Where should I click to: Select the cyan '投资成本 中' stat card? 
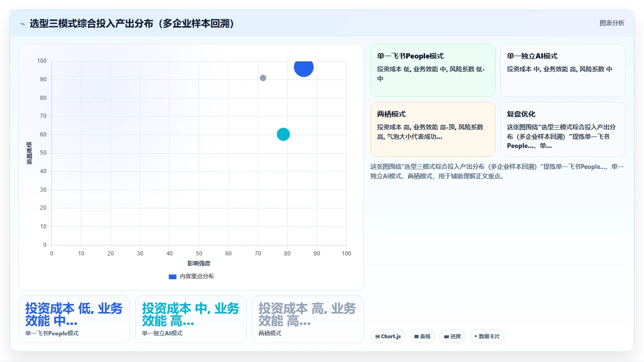191,319
